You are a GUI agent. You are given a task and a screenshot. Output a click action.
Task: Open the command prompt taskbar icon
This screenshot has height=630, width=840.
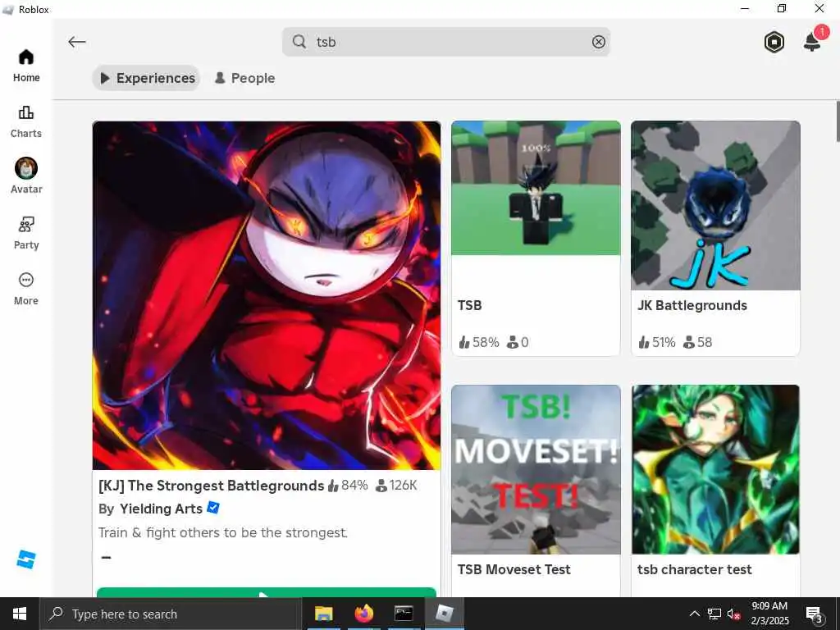[x=404, y=614]
